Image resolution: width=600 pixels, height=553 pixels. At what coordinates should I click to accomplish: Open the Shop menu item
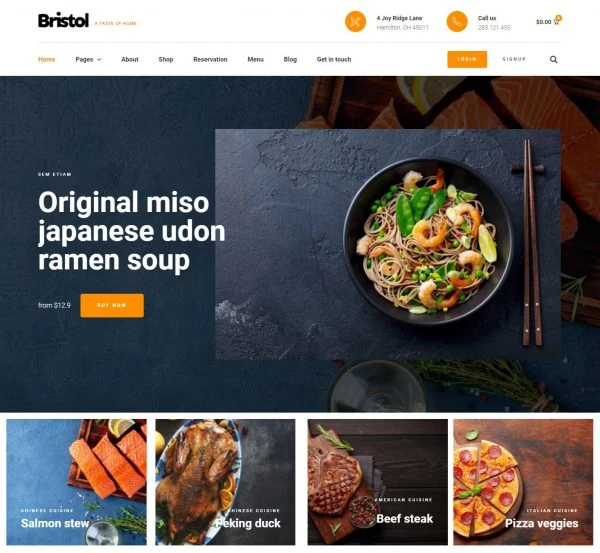pyautogui.click(x=166, y=59)
